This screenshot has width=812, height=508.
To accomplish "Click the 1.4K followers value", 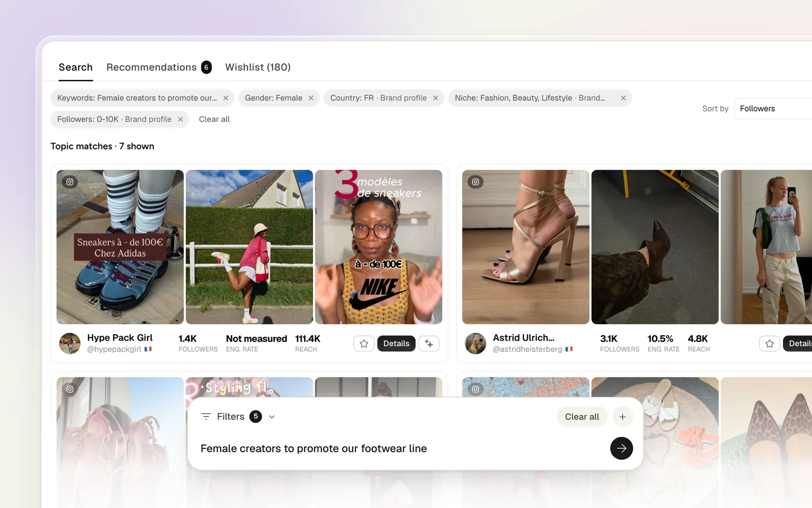I will (187, 339).
